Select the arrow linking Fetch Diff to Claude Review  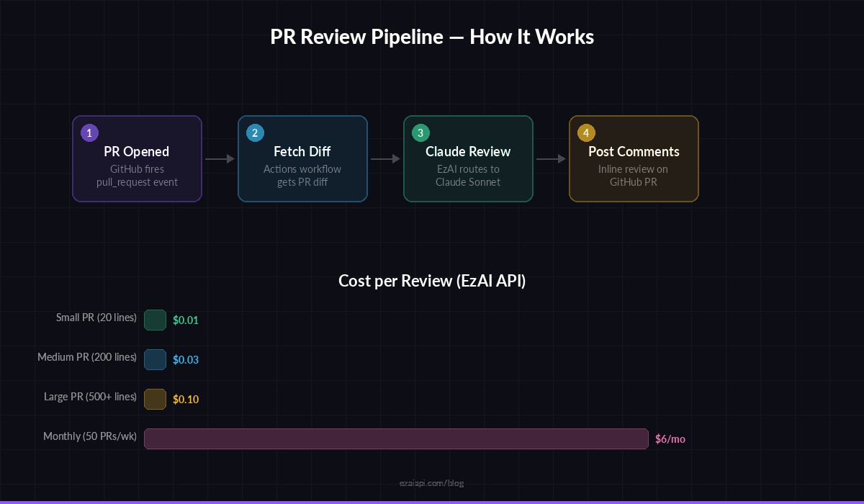coord(385,158)
